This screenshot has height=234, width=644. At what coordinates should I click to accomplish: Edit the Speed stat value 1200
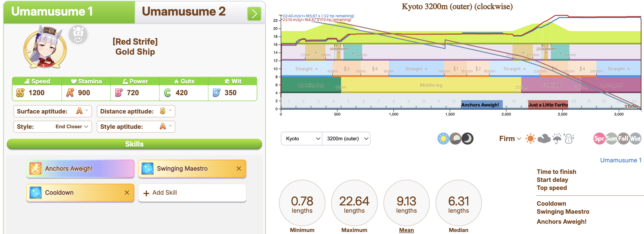coord(37,93)
